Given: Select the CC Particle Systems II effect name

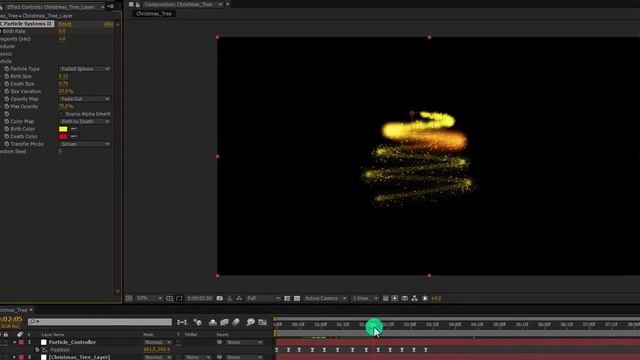Looking at the screenshot, I should tap(27, 24).
